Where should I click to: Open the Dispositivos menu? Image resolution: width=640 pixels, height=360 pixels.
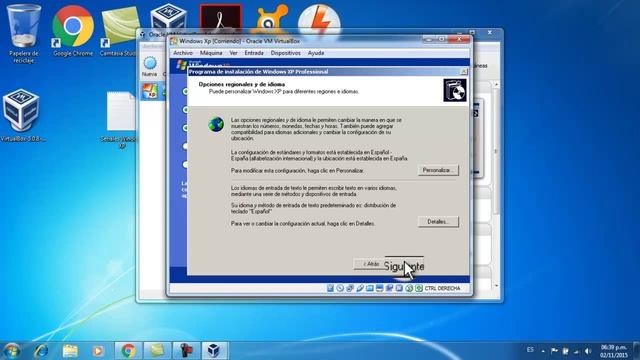click(x=285, y=53)
